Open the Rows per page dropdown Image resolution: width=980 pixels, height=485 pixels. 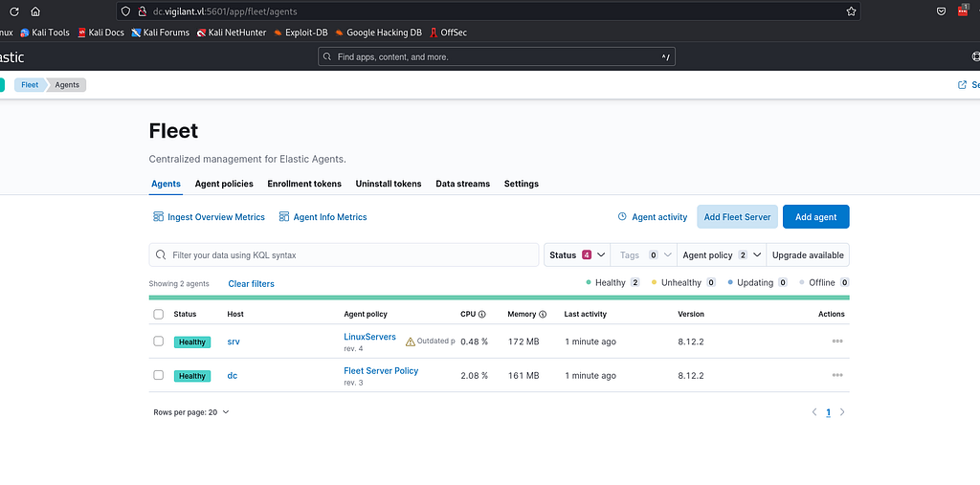pyautogui.click(x=191, y=412)
